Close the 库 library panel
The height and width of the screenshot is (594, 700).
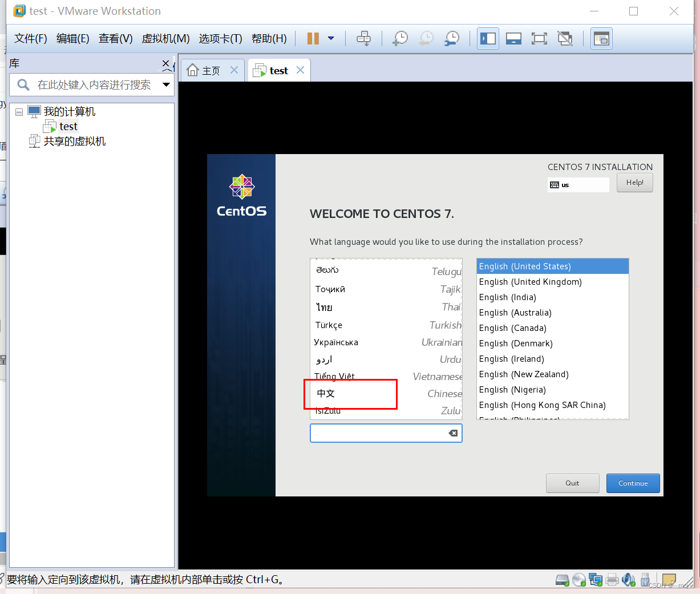166,63
